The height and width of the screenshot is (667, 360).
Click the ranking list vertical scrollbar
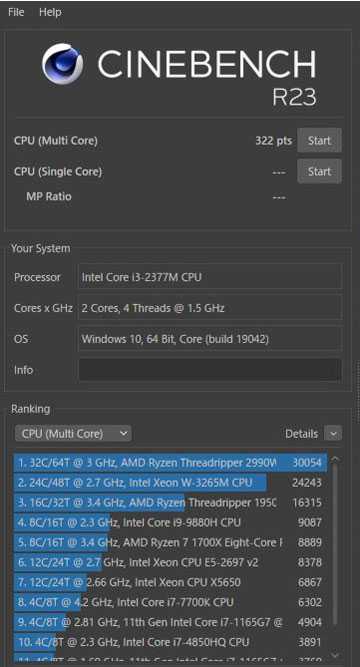click(x=335, y=544)
